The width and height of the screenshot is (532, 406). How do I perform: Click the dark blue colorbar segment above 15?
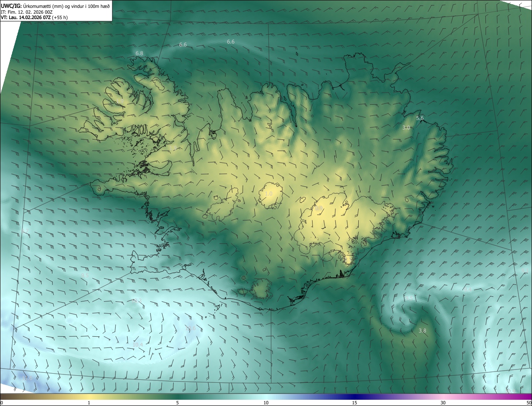click(355, 396)
